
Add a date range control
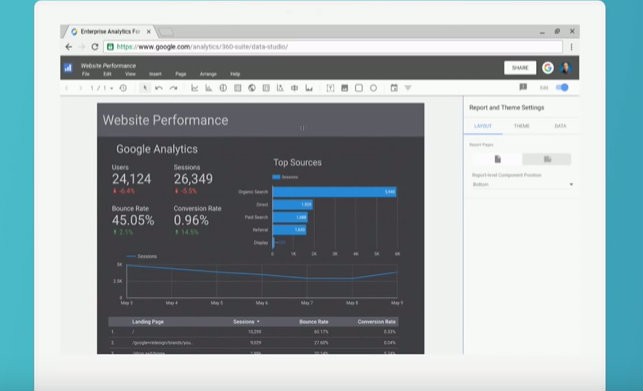(394, 88)
